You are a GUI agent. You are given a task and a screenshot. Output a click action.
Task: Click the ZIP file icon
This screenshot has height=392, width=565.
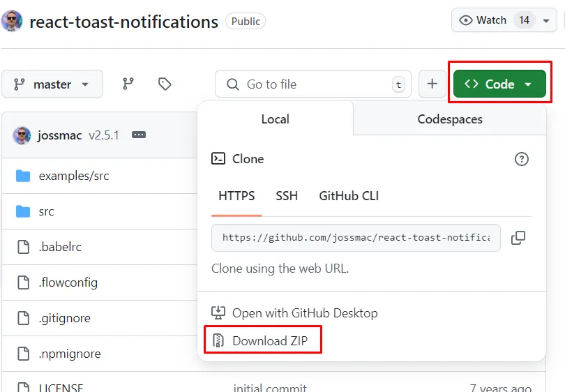218,340
